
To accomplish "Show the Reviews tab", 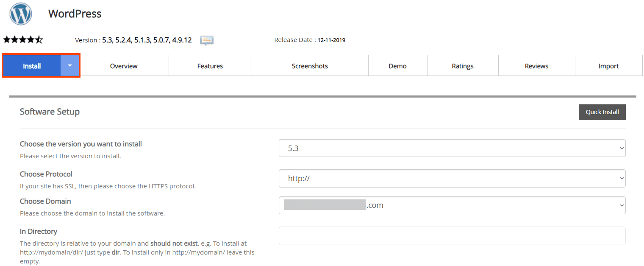I will (536, 66).
